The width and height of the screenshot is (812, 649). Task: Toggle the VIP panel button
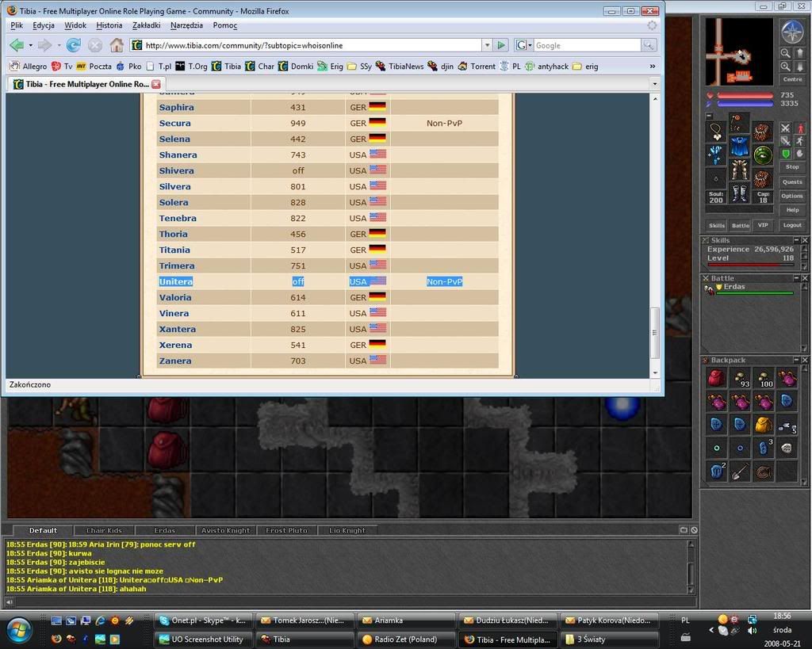(x=763, y=225)
